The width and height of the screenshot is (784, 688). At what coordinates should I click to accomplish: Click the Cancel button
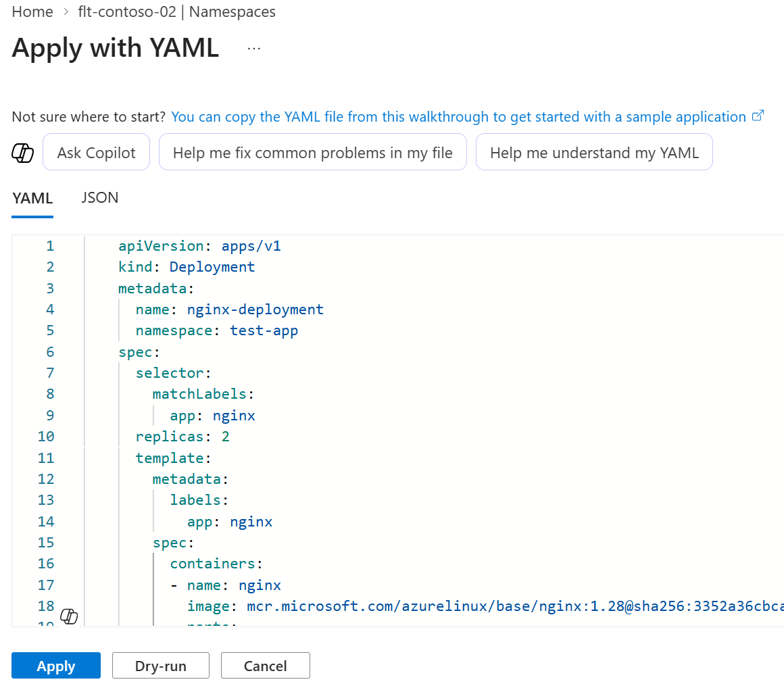pyautogui.click(x=266, y=666)
